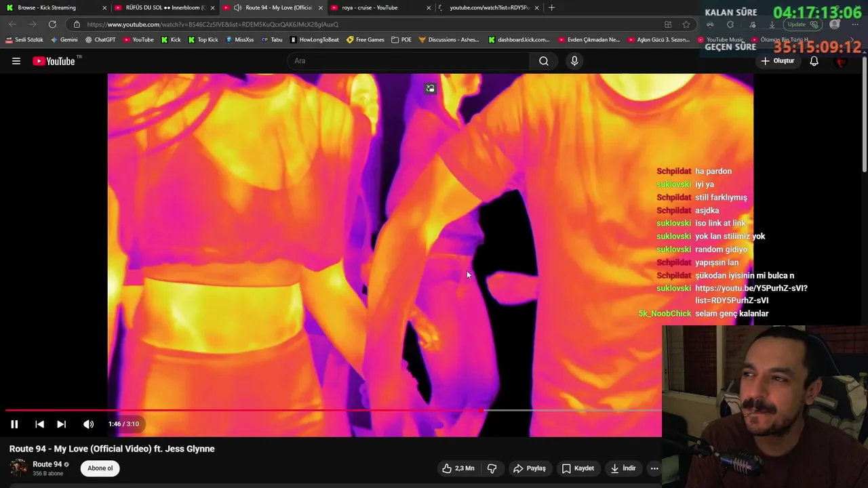Viewport: 868px width, 488px height.
Task: Mute tab via speaker icon on Route 94 tab
Action: pos(237,7)
